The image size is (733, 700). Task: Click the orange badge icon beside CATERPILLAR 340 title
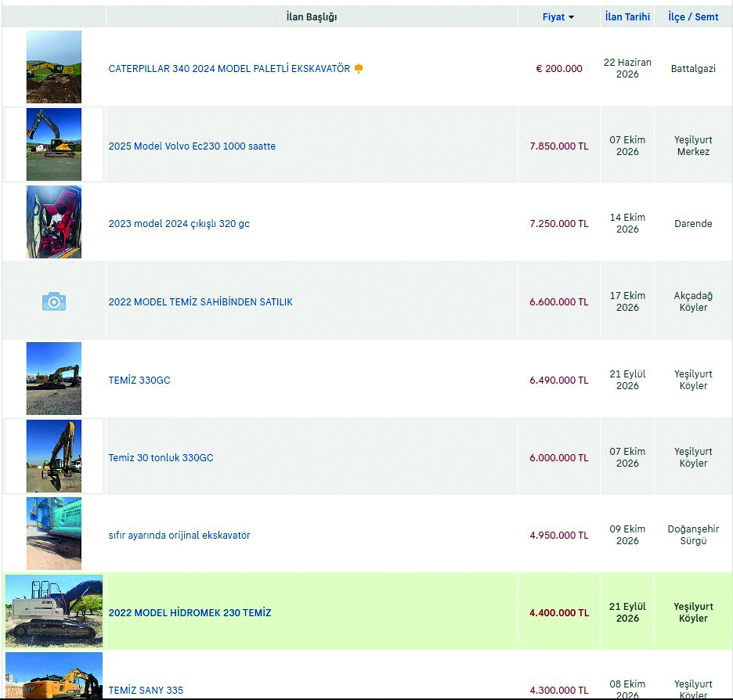tap(359, 69)
